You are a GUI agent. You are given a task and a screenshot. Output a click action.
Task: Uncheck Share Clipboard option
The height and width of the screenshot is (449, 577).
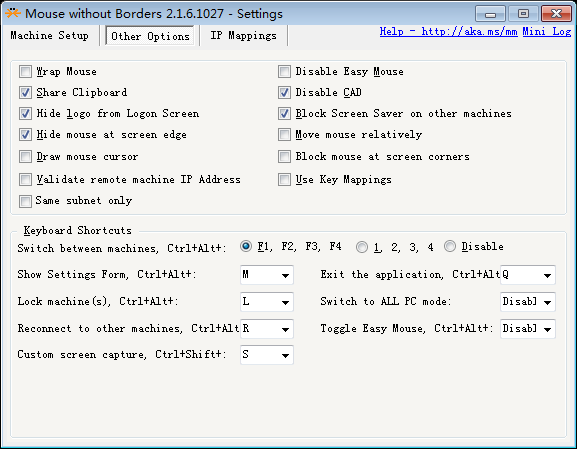[25, 92]
